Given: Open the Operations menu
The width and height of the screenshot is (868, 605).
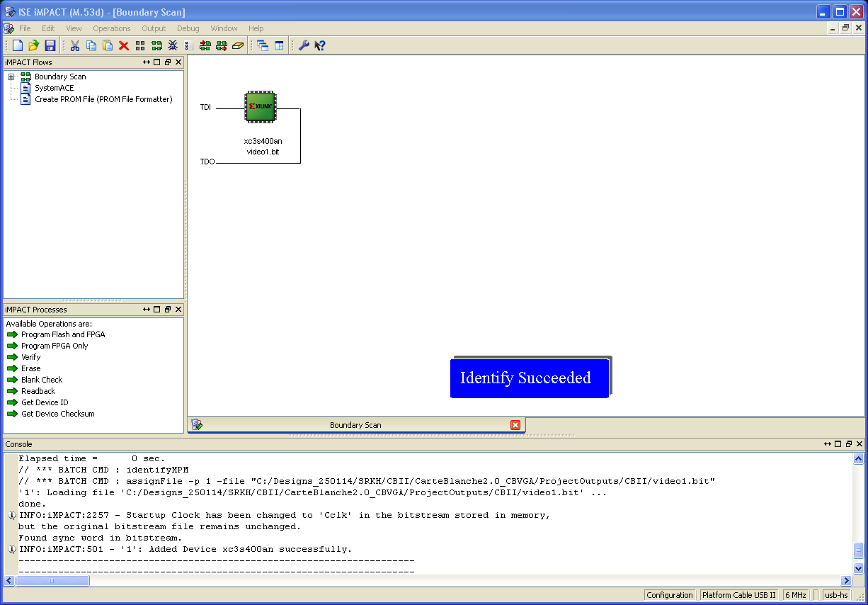Looking at the screenshot, I should point(112,28).
